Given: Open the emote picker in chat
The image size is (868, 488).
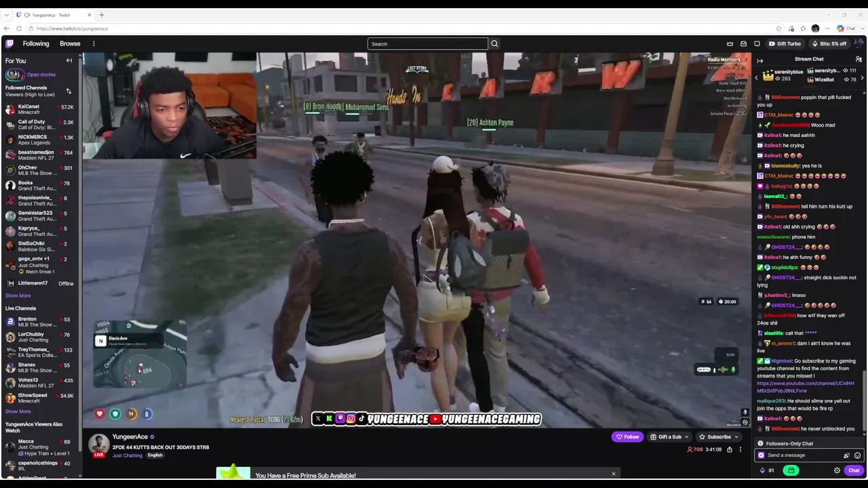Looking at the screenshot, I should [857, 455].
